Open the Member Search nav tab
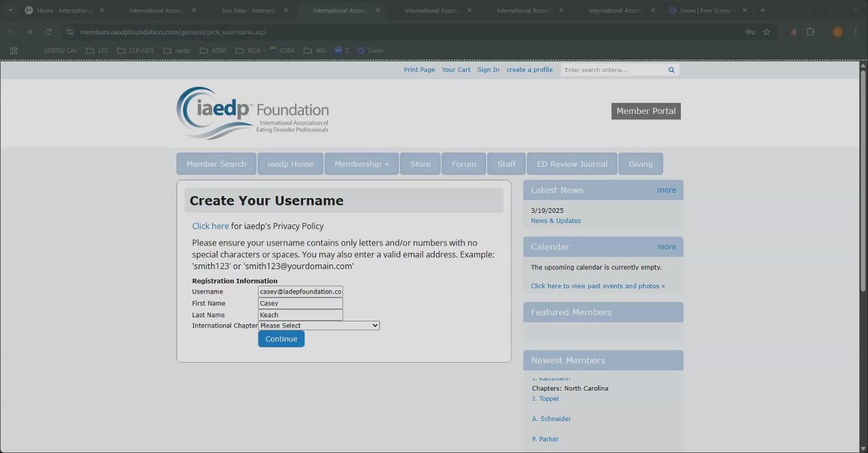The width and height of the screenshot is (868, 453). point(216,164)
